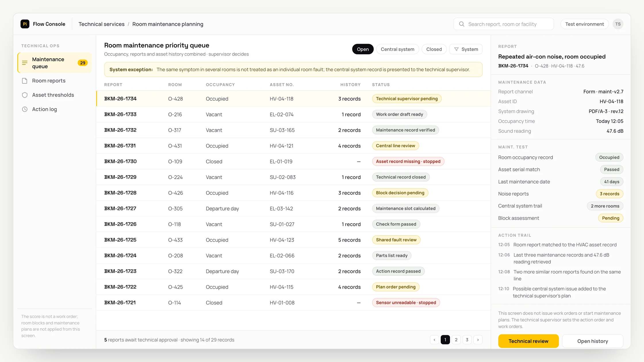
Task: Open the TS user avatar
Action: (x=618, y=24)
